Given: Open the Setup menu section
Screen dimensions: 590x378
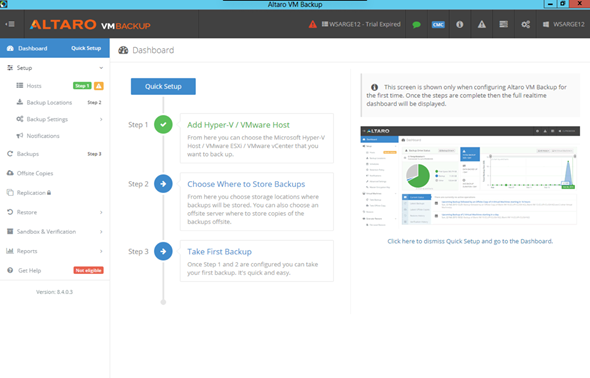Looking at the screenshot, I should pos(24,68).
